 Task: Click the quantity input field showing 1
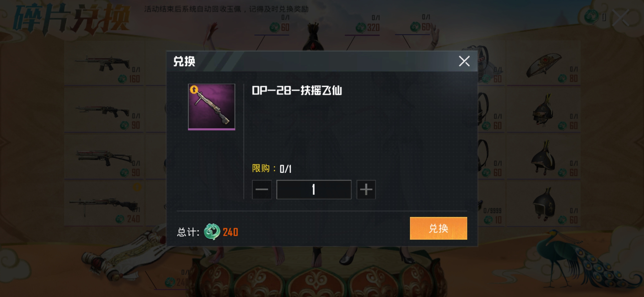click(x=314, y=189)
